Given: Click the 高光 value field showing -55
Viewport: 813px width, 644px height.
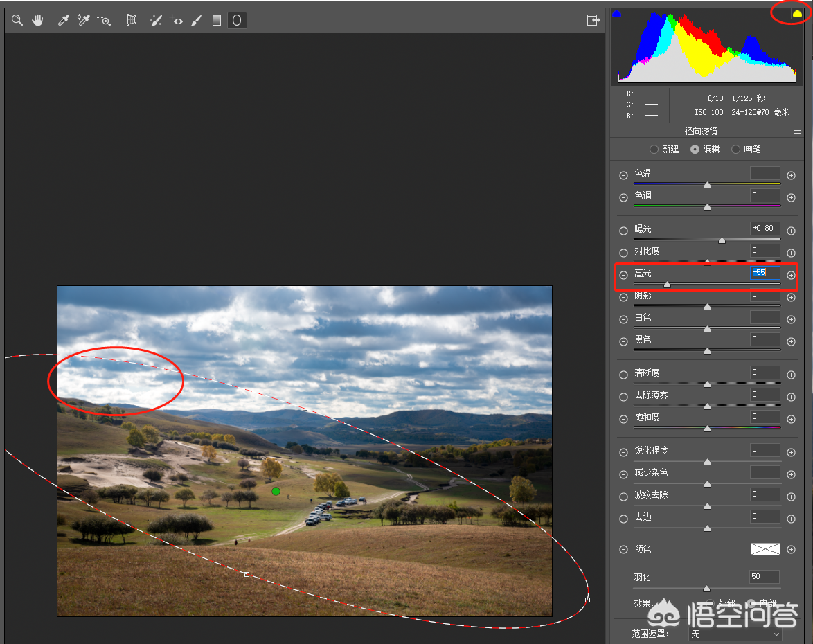Looking at the screenshot, I should point(765,273).
